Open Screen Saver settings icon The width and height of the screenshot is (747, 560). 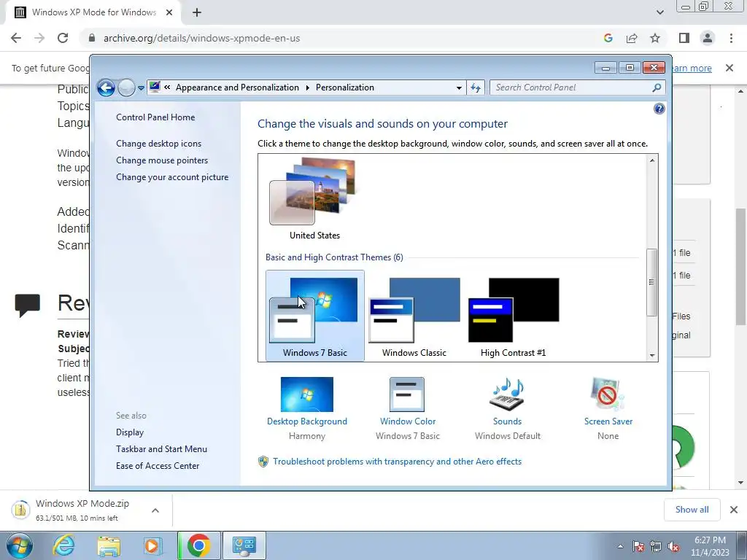pyautogui.click(x=608, y=394)
